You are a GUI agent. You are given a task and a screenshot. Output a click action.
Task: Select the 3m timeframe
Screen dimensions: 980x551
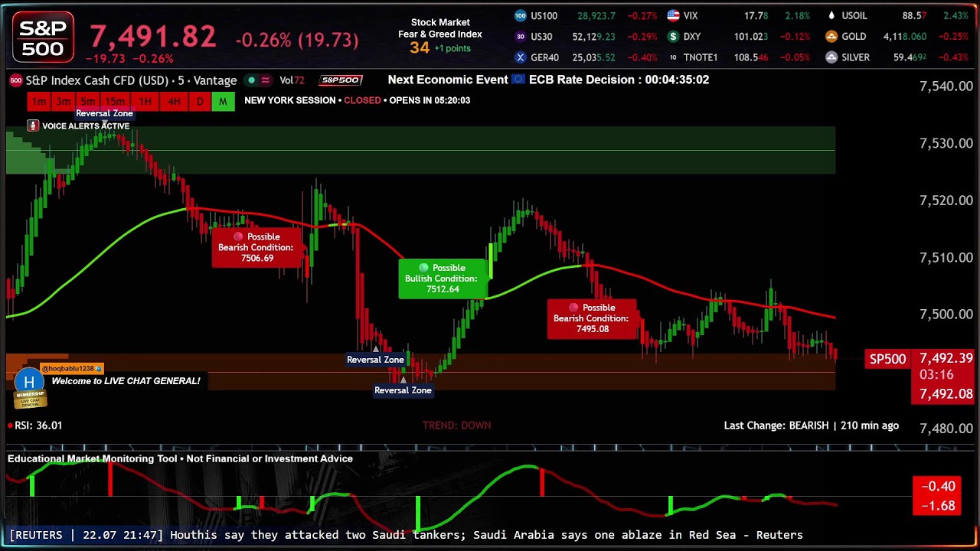(64, 102)
